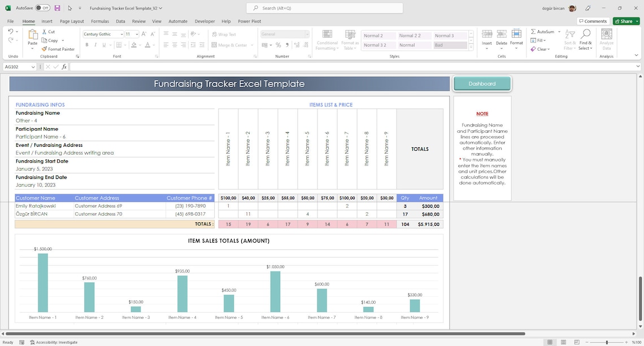Switch to the Formulas tab

click(100, 21)
